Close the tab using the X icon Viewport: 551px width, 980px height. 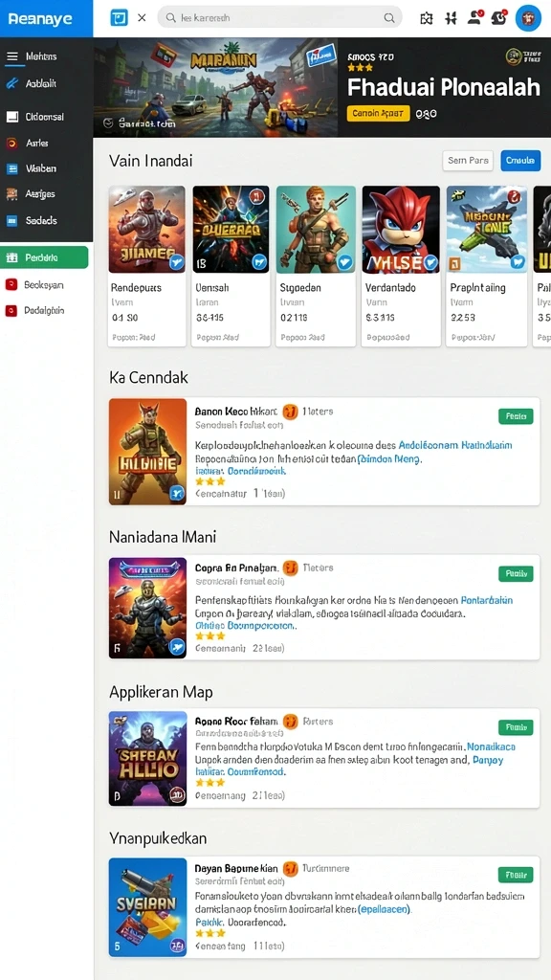click(x=142, y=18)
